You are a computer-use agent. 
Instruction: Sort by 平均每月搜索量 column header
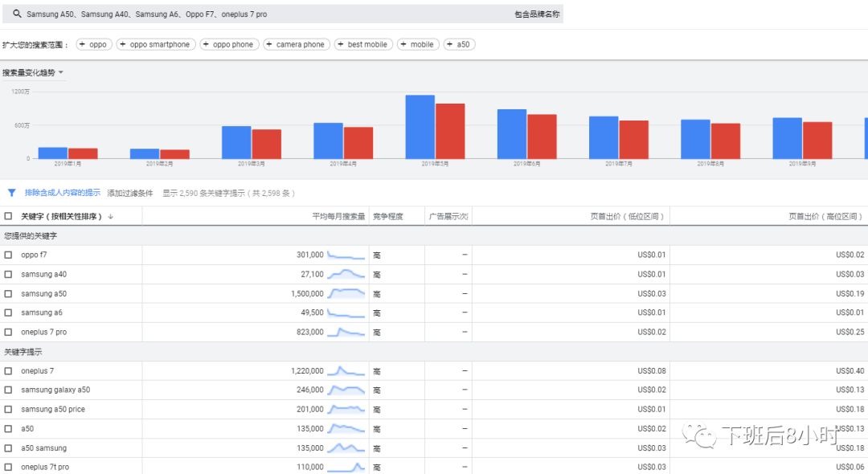[x=338, y=216]
